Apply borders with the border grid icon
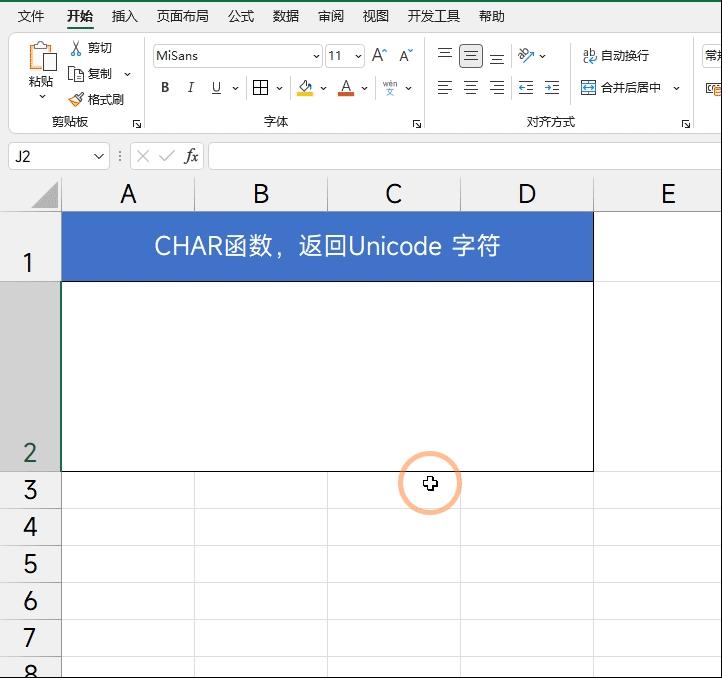 click(261, 88)
